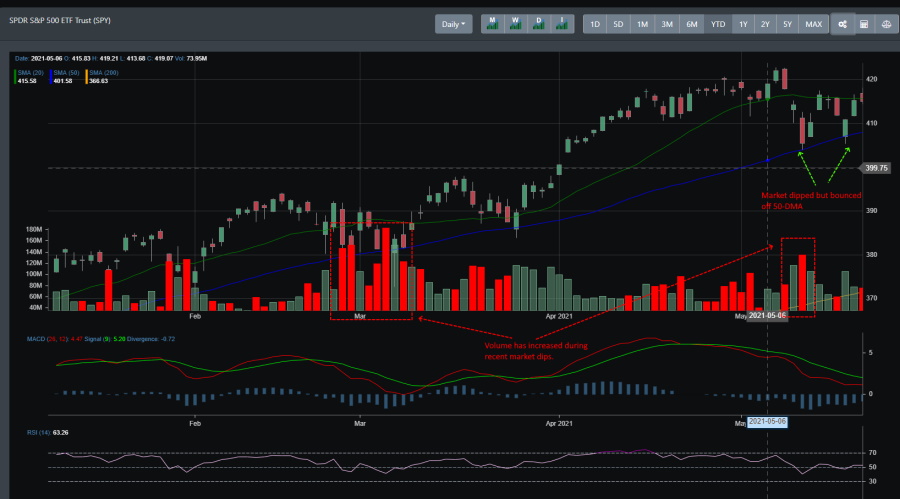Click the SPDR S&P 500 ETF Trust title
900x499 pixels.
tap(60, 21)
